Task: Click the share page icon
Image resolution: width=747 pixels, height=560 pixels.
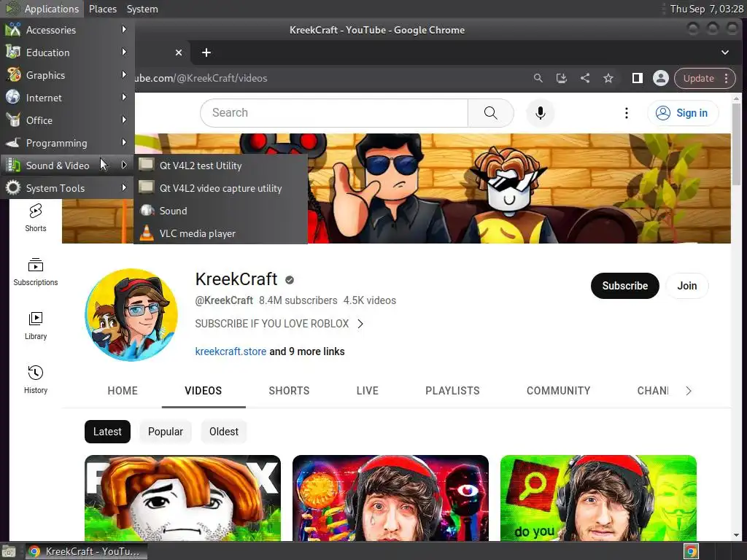Action: [585, 78]
